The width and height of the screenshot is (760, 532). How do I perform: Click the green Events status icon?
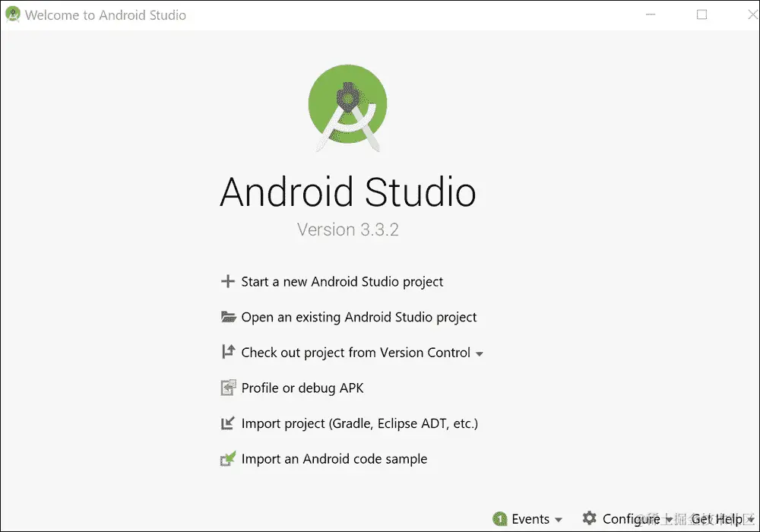click(501, 518)
